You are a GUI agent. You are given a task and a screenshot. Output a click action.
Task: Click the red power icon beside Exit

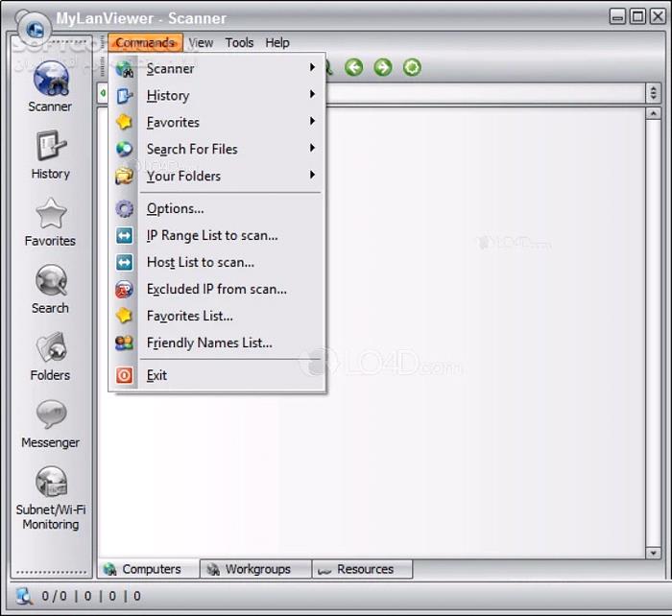(124, 375)
